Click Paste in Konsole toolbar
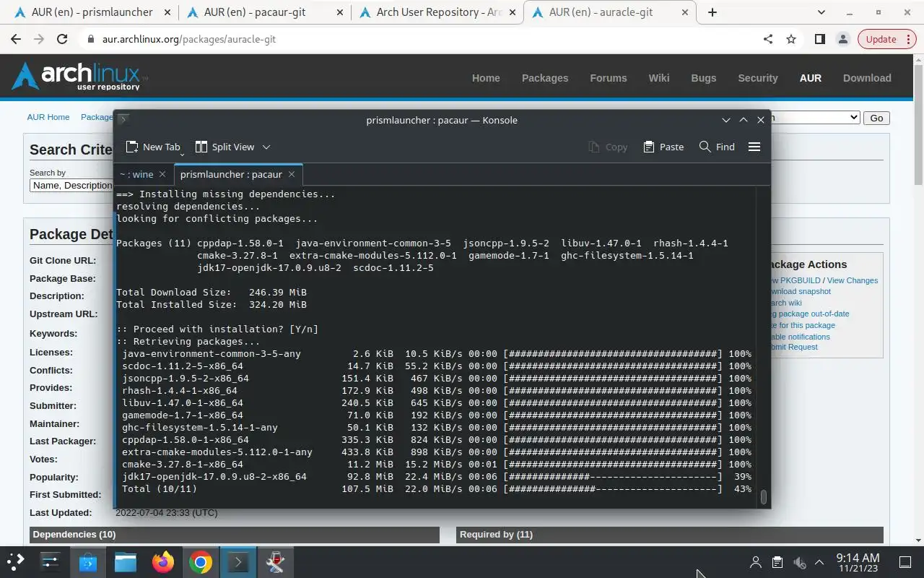The image size is (924, 578). (x=663, y=147)
